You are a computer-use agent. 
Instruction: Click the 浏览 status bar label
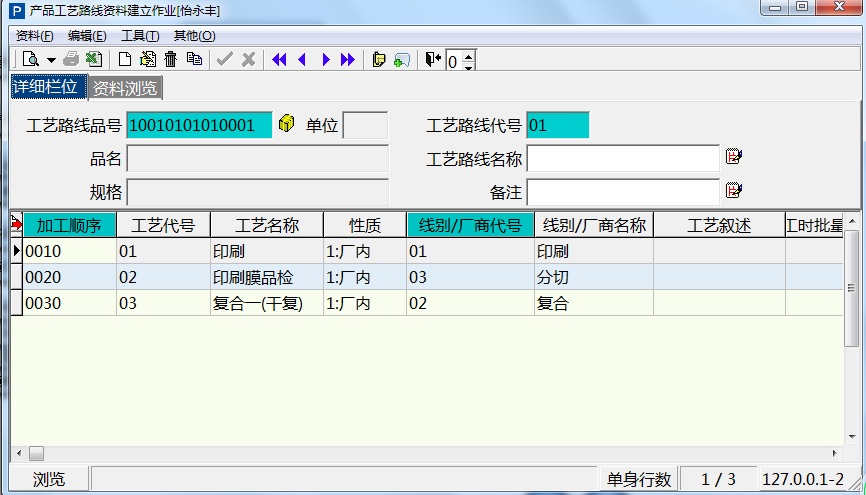click(x=49, y=480)
